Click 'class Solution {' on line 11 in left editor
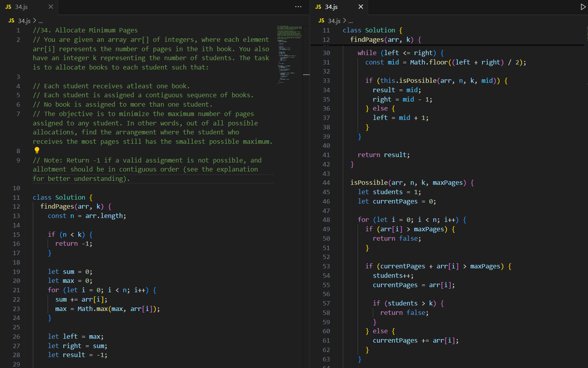 63,197
